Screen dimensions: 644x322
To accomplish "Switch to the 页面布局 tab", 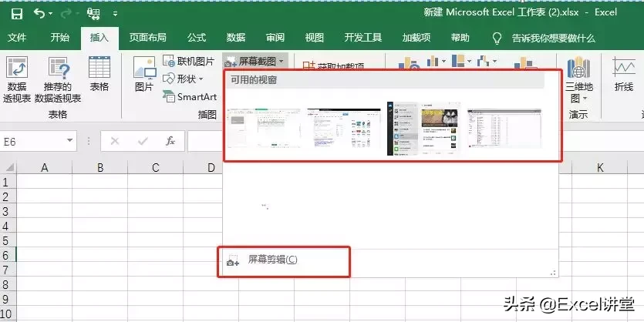I will 148,38.
